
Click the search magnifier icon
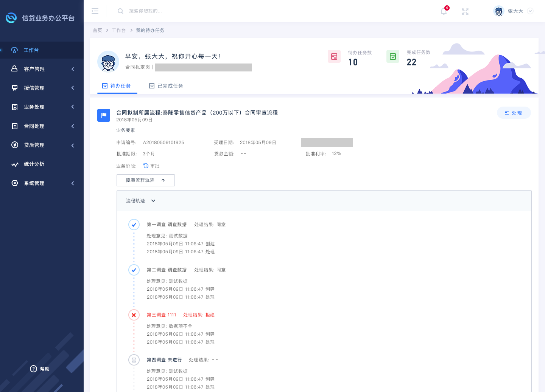tap(120, 11)
